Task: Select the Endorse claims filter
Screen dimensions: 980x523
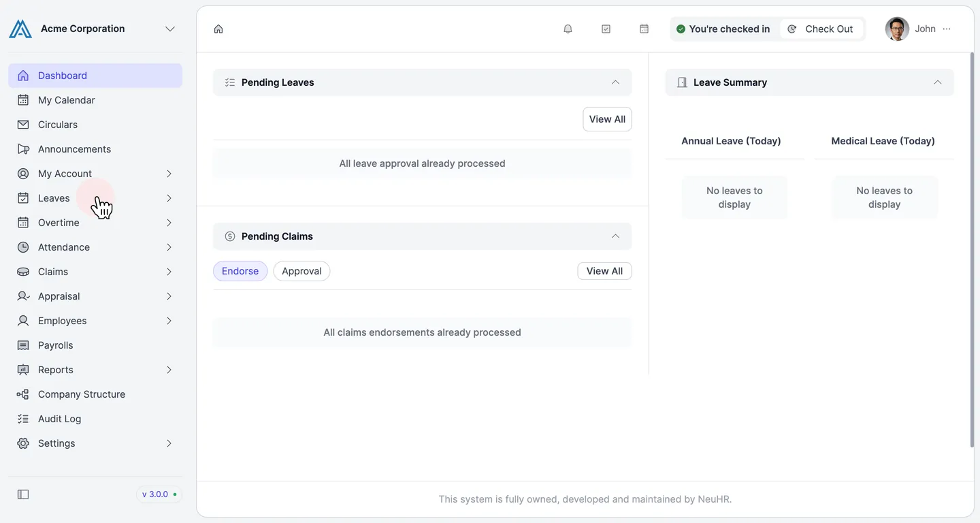Action: tap(240, 271)
